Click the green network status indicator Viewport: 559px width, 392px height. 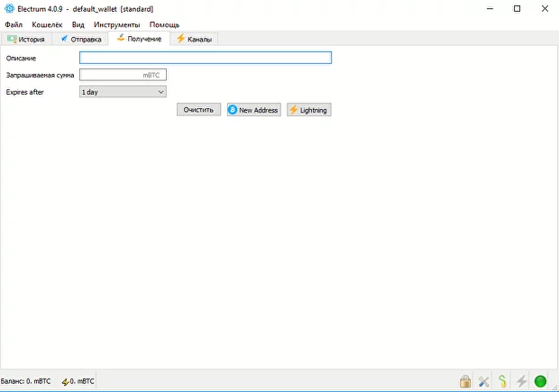tap(540, 381)
